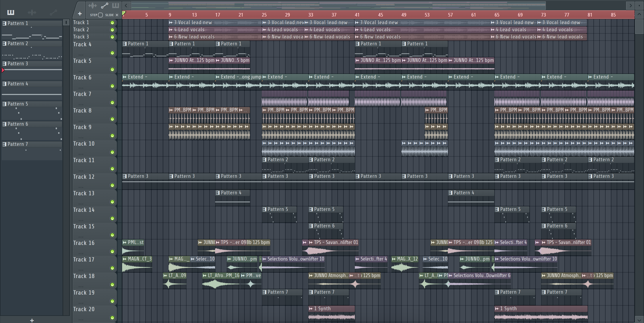Mute Track 3 with its green LED
The width and height of the screenshot is (644, 323).
coord(112,37)
